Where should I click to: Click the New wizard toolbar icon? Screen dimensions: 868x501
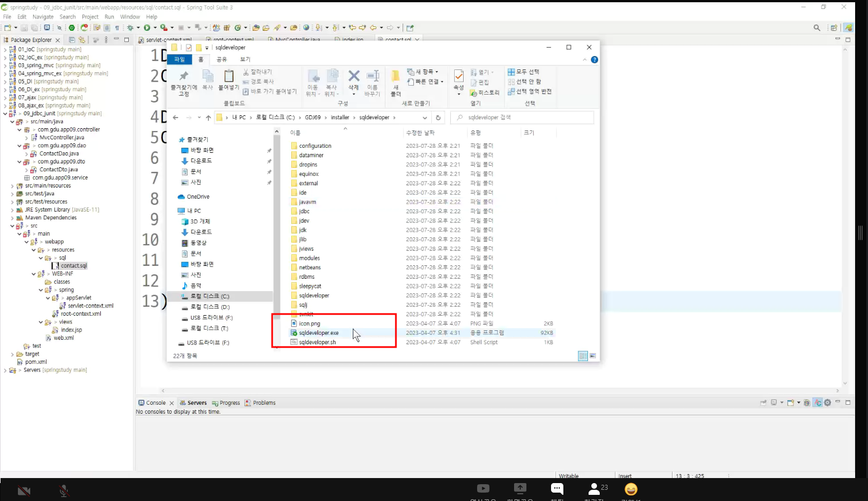pyautogui.click(x=8, y=27)
